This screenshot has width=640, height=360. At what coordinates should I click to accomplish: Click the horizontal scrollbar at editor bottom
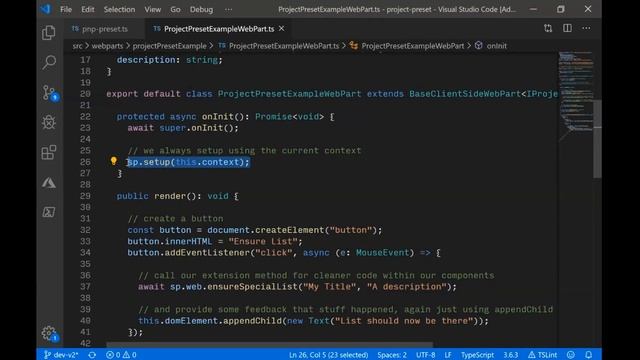pos(269,345)
